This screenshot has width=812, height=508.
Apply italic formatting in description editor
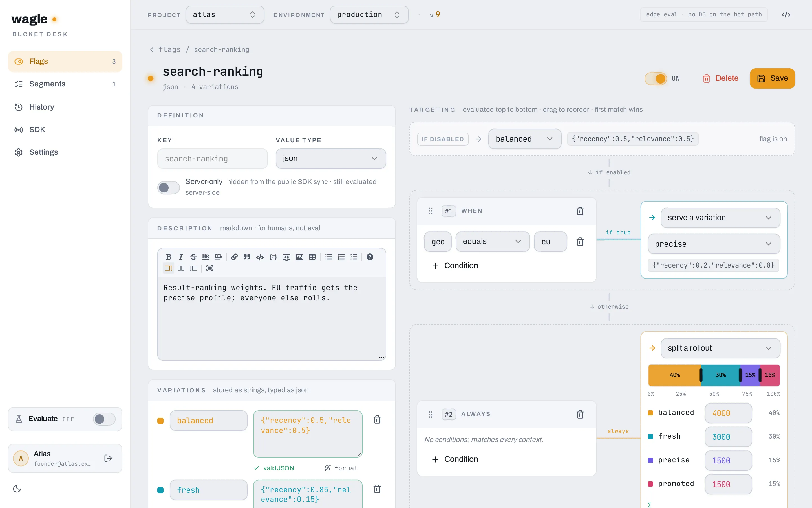181,257
